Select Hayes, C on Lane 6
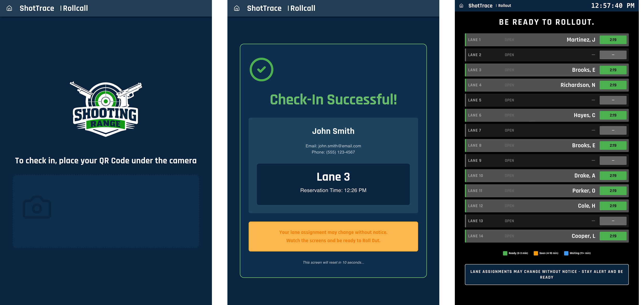Screen dimensions: 644x305 [585, 115]
